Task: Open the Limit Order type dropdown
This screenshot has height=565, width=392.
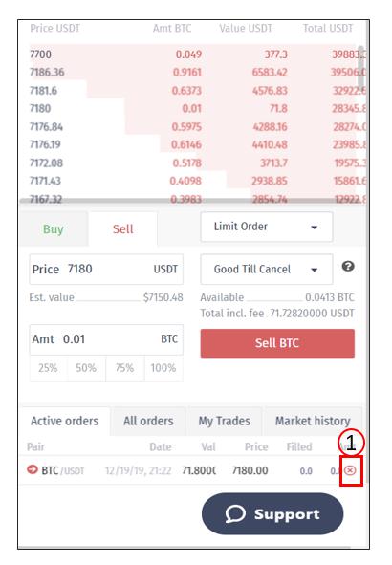Action: [x=267, y=227]
